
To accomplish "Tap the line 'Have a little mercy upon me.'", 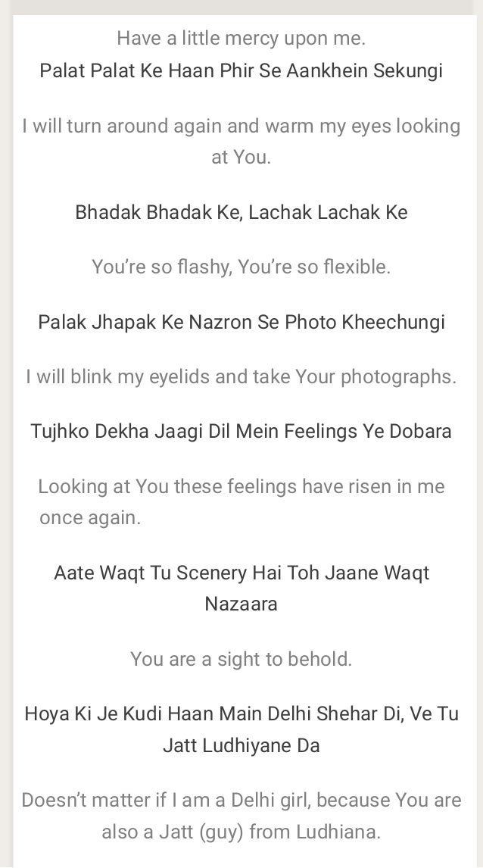I will pyautogui.click(x=241, y=38).
